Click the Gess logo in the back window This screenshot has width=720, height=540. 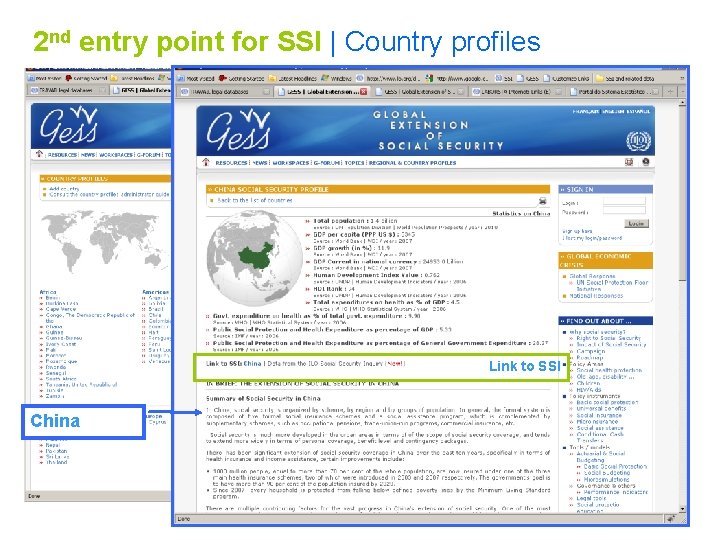pyautogui.click(x=69, y=125)
